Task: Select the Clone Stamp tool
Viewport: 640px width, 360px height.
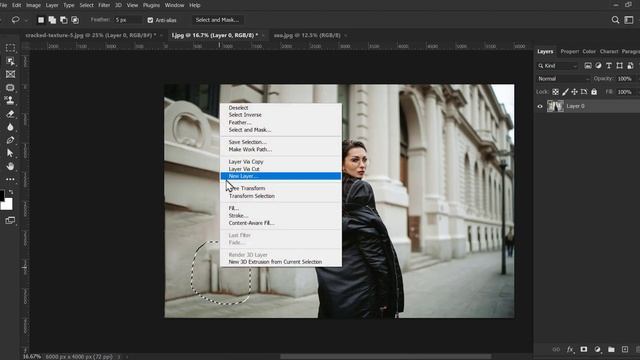Action: [10, 100]
